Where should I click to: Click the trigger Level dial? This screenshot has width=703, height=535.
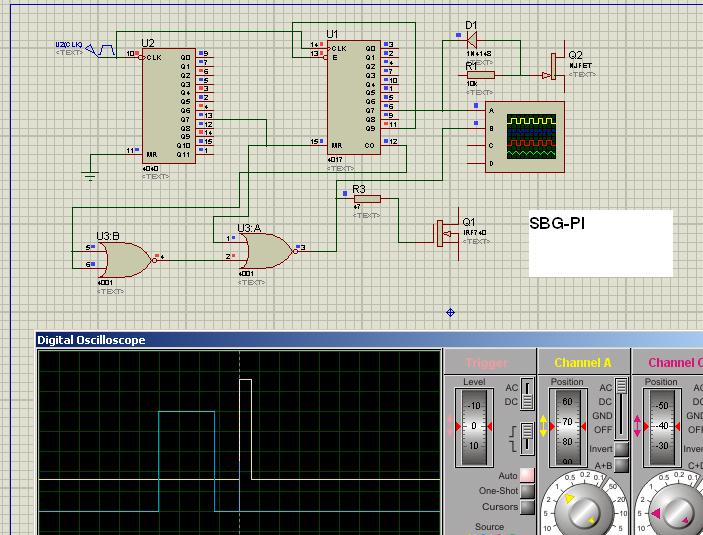[475, 427]
